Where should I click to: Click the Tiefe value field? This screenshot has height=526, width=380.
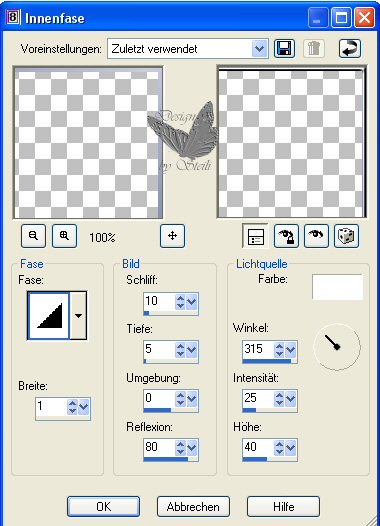159,349
